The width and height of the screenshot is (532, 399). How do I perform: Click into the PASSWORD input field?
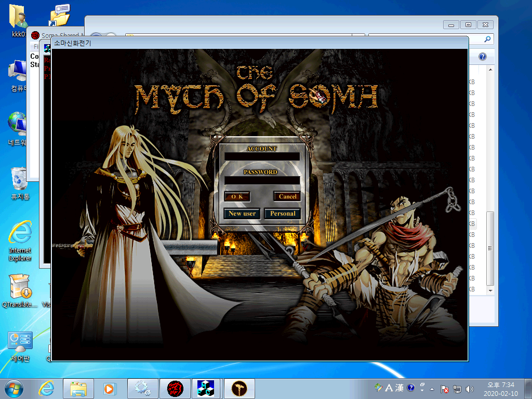[262, 180]
